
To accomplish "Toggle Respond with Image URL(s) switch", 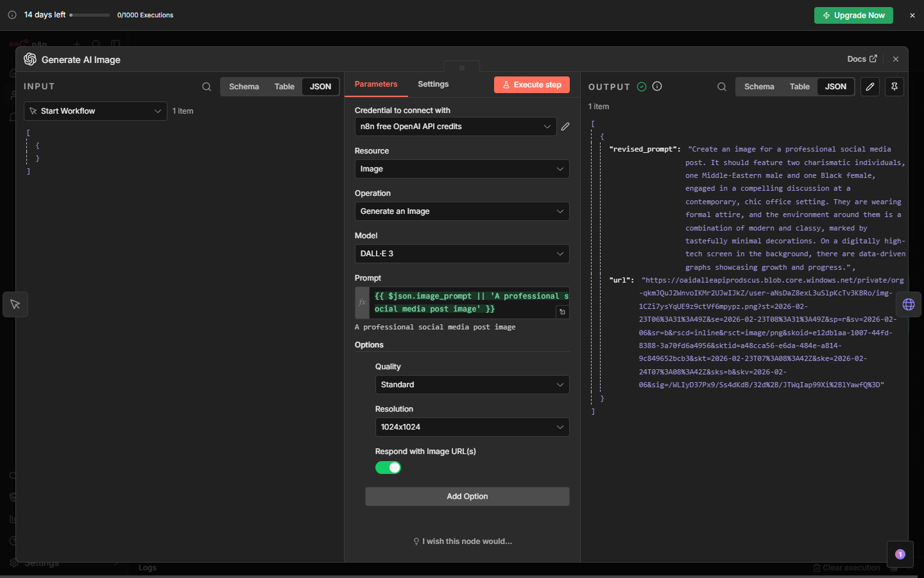I will click(x=388, y=468).
